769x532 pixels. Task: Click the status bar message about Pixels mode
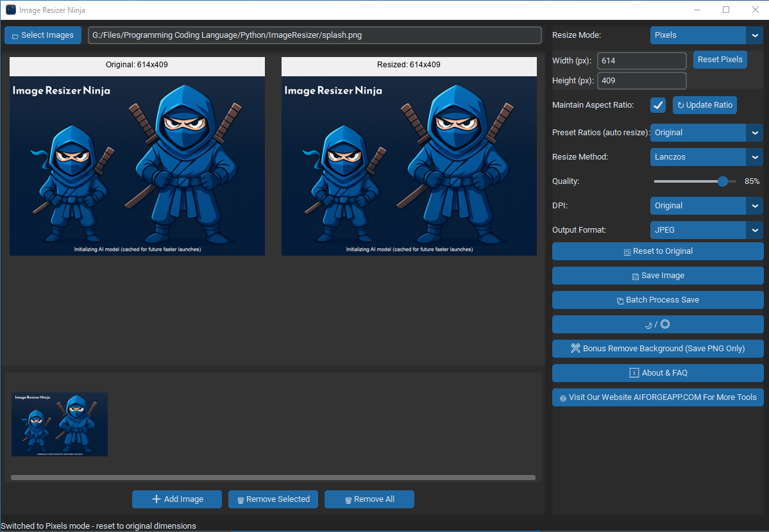coord(99,526)
